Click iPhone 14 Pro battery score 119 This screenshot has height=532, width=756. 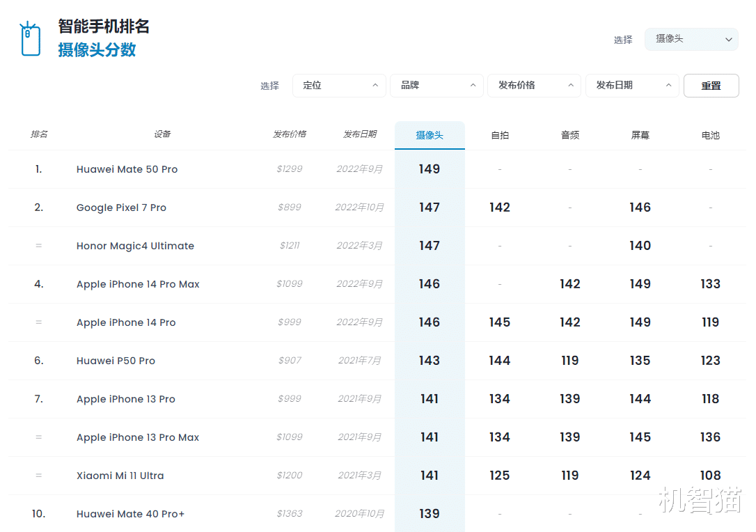[710, 322]
